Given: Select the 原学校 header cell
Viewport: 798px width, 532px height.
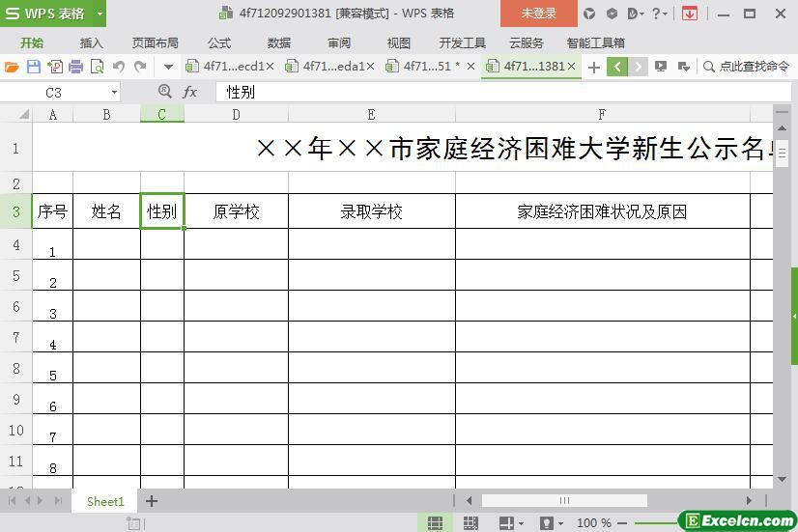Looking at the screenshot, I should [236, 211].
